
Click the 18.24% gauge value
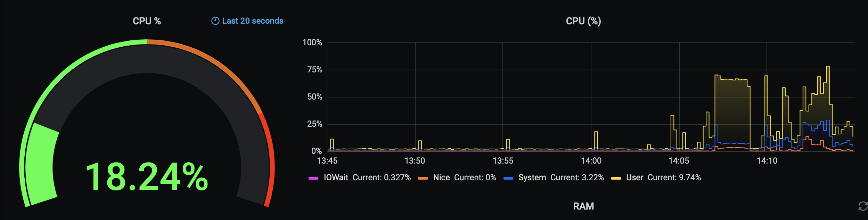(147, 177)
